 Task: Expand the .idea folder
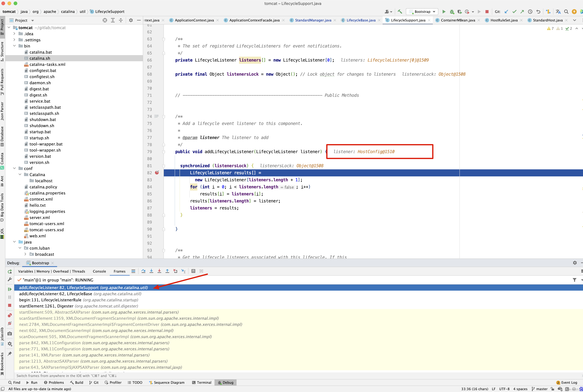[14, 34]
